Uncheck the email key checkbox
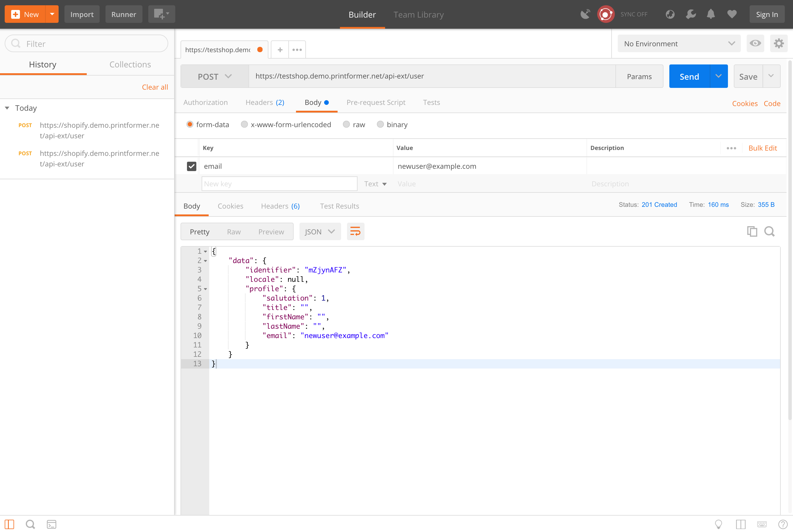Image resolution: width=793 pixels, height=532 pixels. (191, 166)
